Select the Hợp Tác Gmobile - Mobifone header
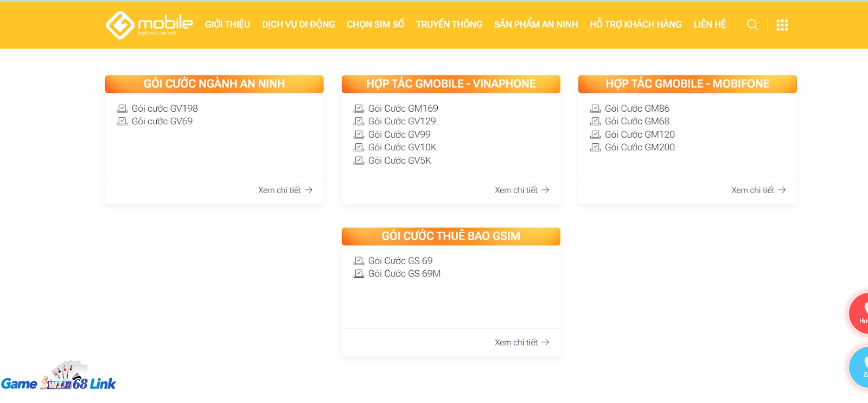868x403 pixels. pos(687,84)
